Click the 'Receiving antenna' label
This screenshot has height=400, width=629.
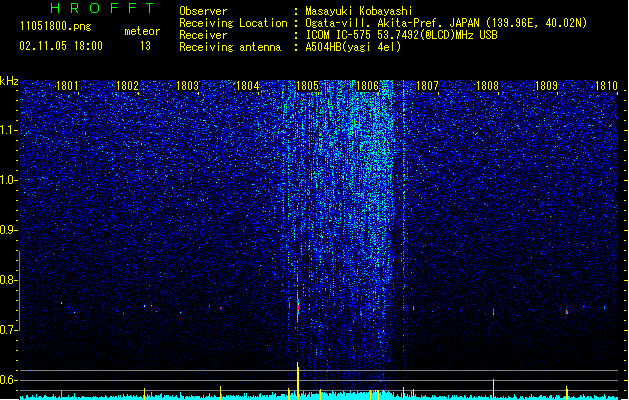click(x=230, y=47)
